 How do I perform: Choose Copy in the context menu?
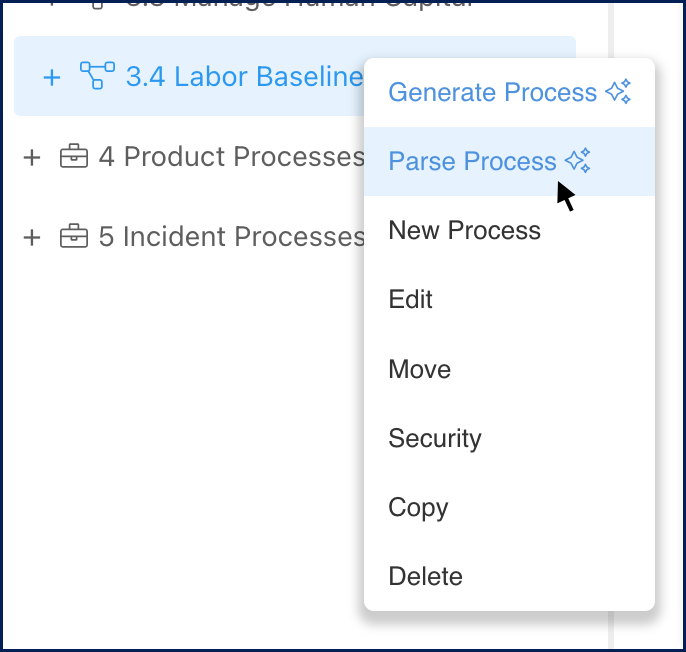[x=418, y=507]
